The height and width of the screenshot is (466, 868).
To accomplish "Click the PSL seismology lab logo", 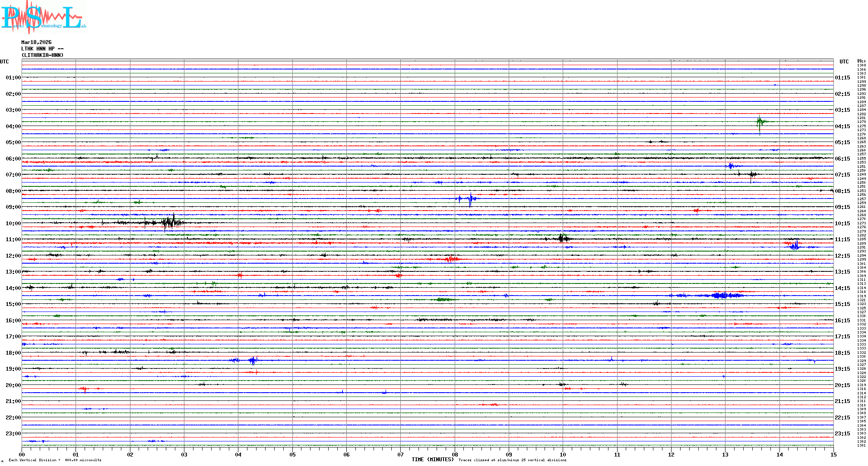I will (43, 17).
